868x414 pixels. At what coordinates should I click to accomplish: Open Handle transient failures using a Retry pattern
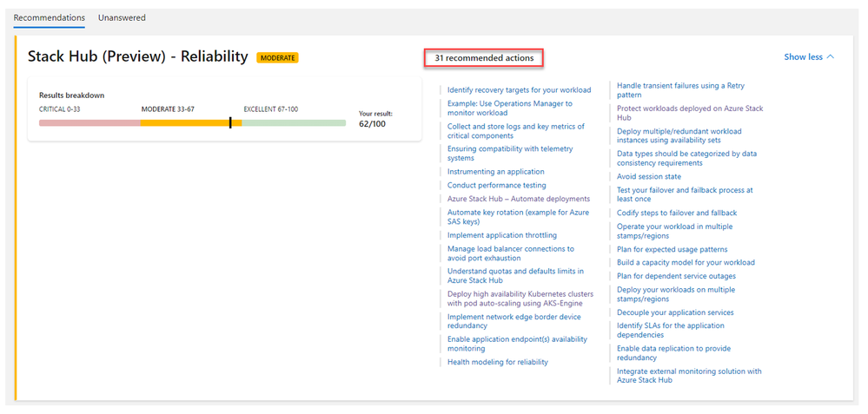point(680,90)
